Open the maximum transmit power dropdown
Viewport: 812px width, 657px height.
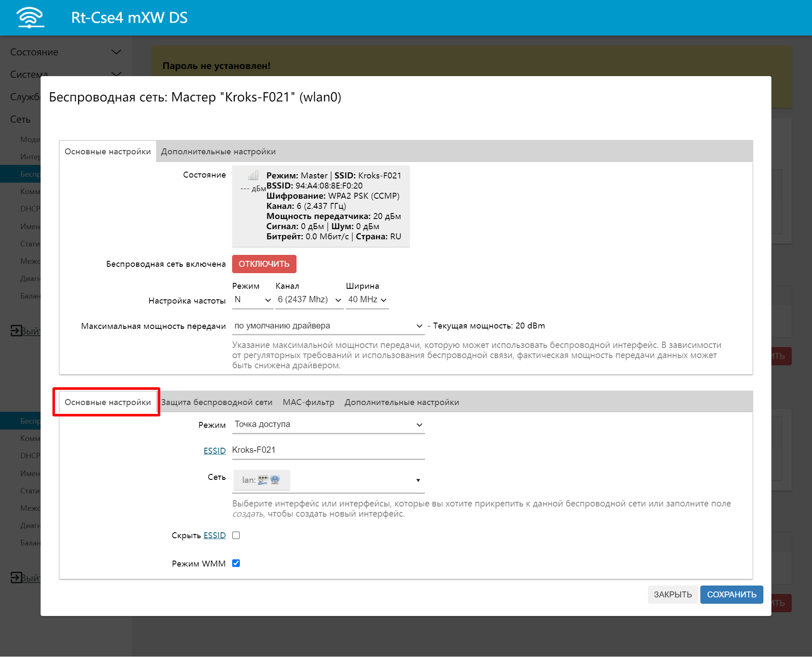coord(328,326)
